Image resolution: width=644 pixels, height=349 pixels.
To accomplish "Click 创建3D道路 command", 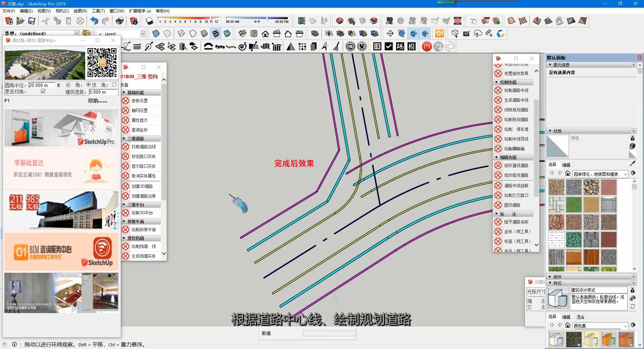I will (142, 186).
